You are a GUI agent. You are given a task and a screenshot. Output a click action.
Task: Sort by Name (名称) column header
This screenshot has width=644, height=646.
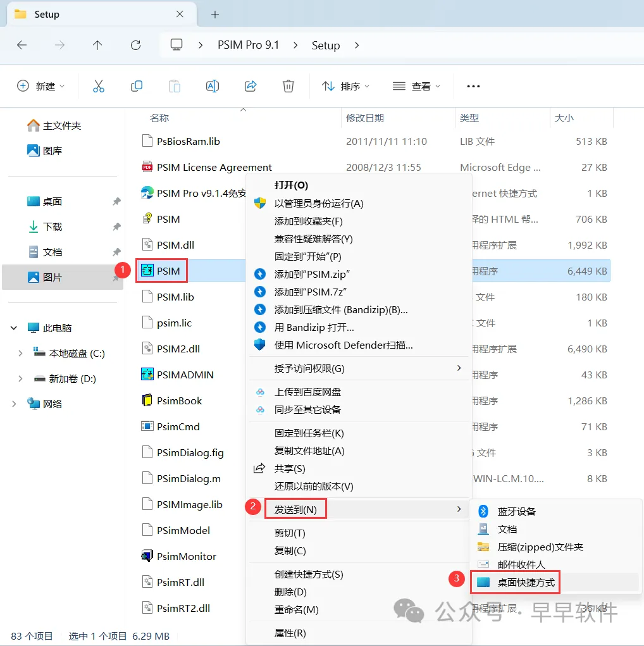tap(159, 118)
